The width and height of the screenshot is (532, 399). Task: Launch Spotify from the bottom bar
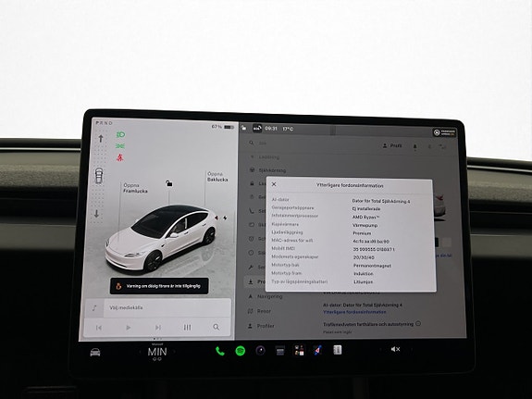click(241, 351)
